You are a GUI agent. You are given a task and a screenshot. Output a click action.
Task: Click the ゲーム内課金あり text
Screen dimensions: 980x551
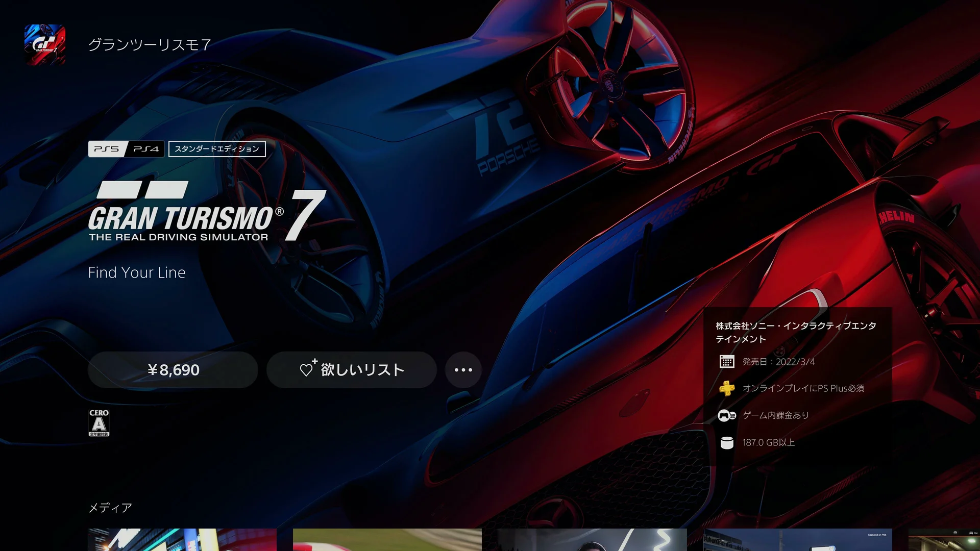776,415
